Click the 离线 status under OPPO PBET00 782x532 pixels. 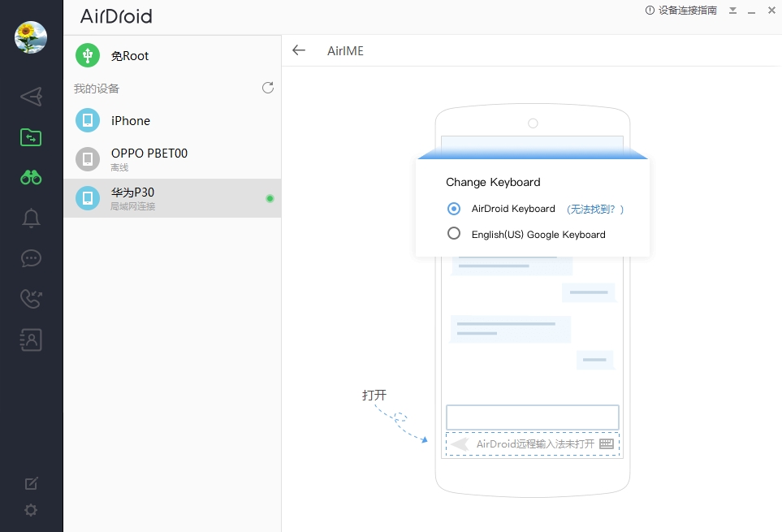tap(119, 167)
